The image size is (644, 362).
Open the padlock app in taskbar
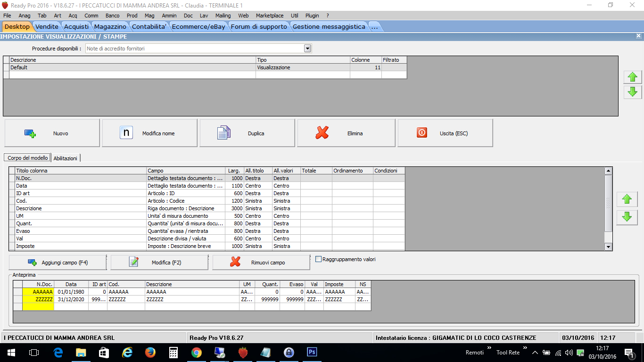point(289,352)
